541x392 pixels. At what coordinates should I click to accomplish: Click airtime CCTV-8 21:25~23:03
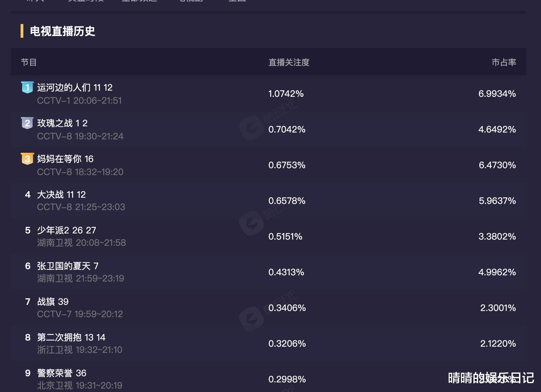click(x=81, y=207)
